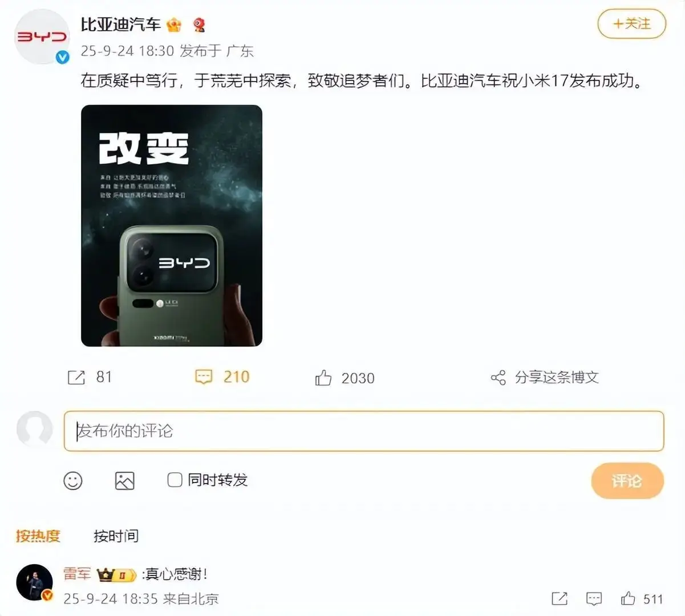
Task: Open the 比亚迪汽车 account name link
Action: point(120,25)
